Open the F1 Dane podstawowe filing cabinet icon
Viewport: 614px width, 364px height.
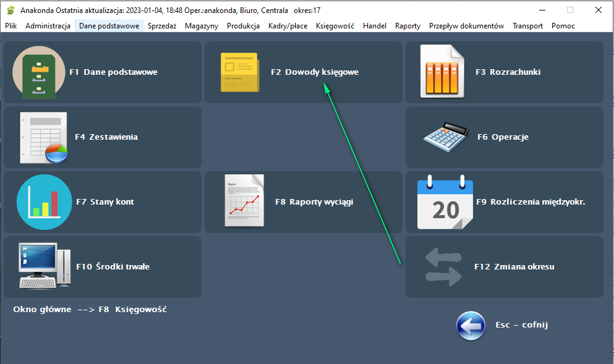(x=39, y=72)
